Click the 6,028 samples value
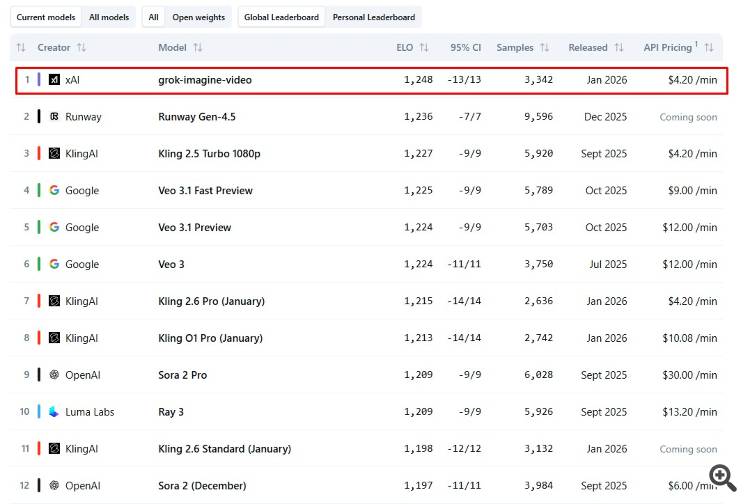This screenshot has width=750, height=504. pyautogui.click(x=539, y=375)
